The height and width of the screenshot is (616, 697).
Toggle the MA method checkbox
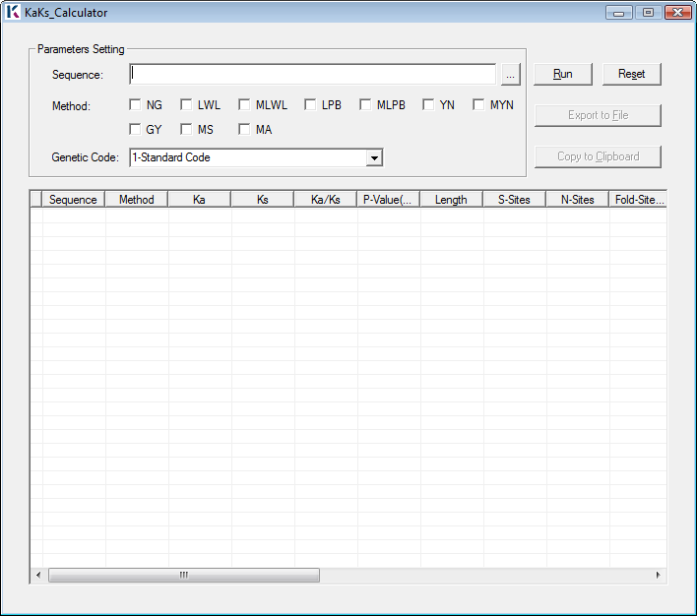pos(244,129)
